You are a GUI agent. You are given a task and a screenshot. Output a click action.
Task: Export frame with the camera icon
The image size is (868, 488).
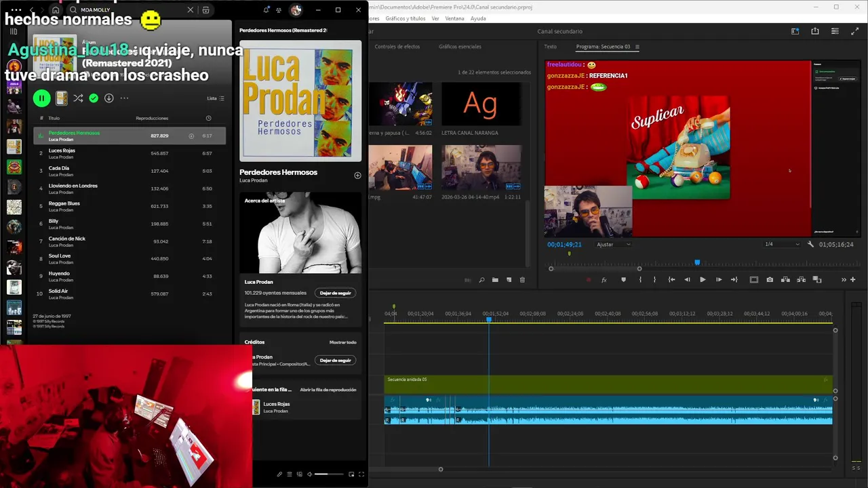click(x=770, y=279)
